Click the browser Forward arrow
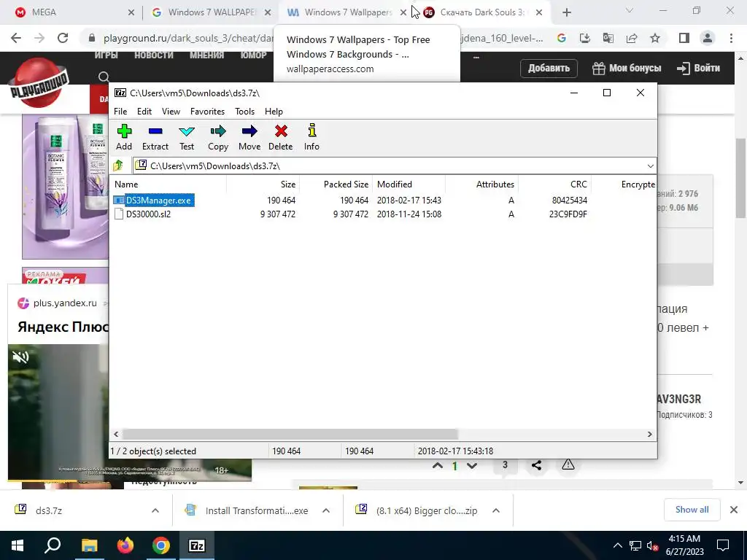 point(39,38)
